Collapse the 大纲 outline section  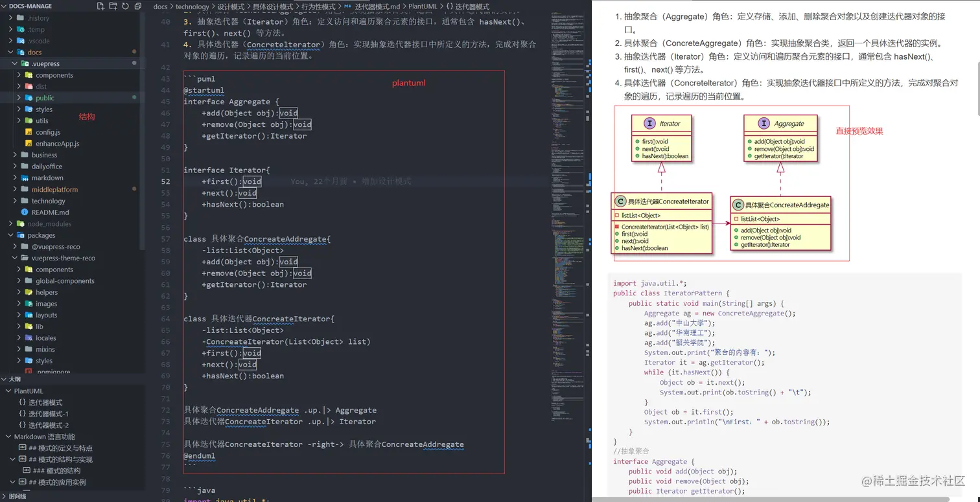5,380
